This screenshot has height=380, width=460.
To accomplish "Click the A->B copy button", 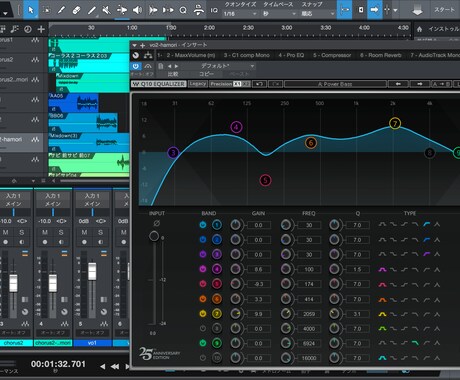I will (x=441, y=84).
